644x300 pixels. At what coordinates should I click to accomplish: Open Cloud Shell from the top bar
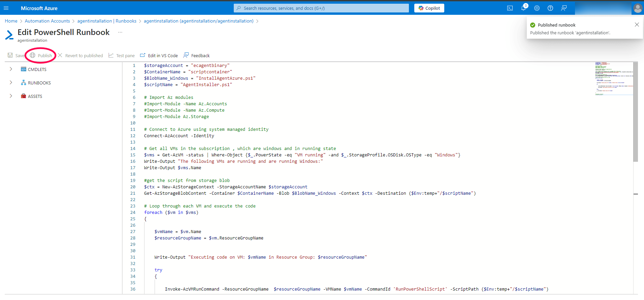pos(510,8)
